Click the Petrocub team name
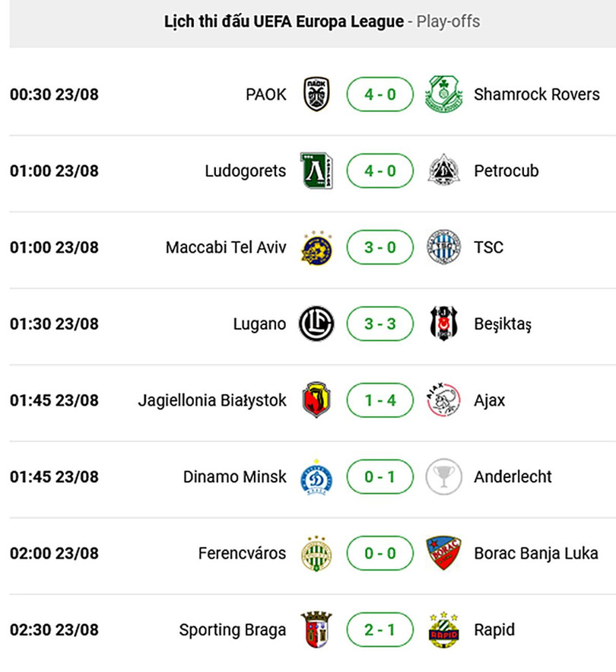Viewport: 616px width, 672px height. coord(506,170)
